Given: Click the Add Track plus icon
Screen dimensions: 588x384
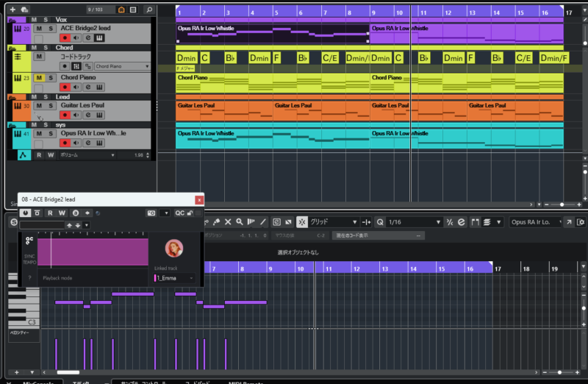Looking at the screenshot, I should (12, 10).
